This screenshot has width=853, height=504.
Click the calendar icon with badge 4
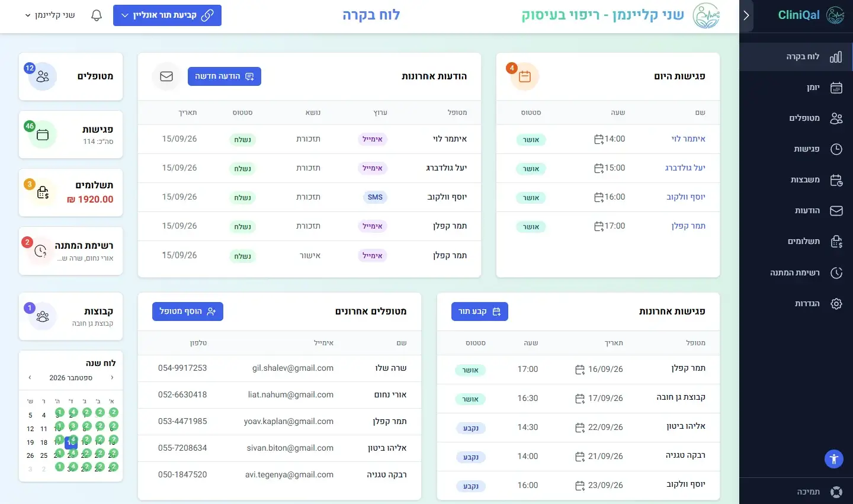coord(525,76)
